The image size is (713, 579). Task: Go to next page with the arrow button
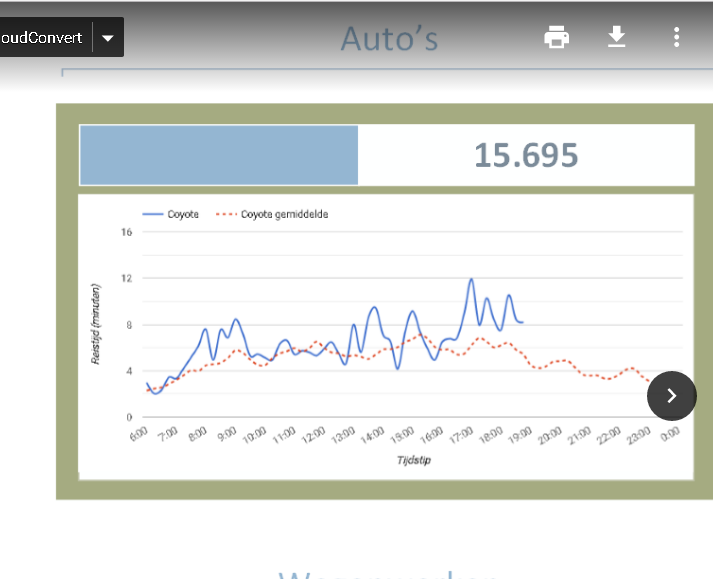672,396
